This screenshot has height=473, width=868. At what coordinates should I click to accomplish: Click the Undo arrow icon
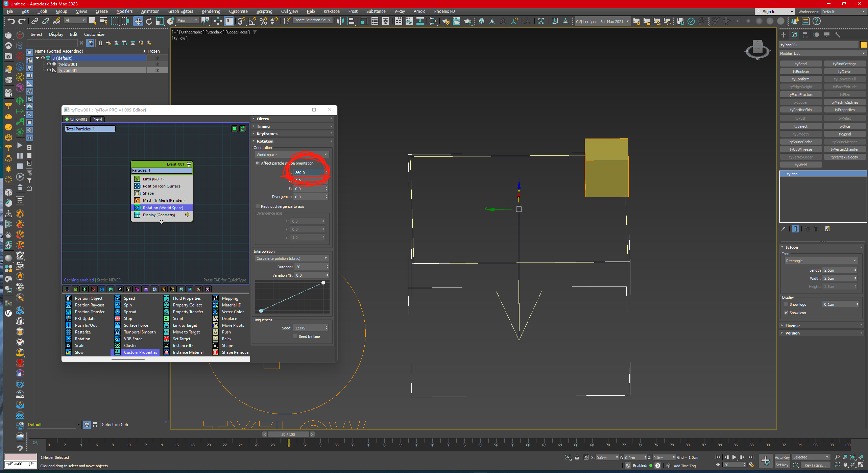pyautogui.click(x=11, y=21)
